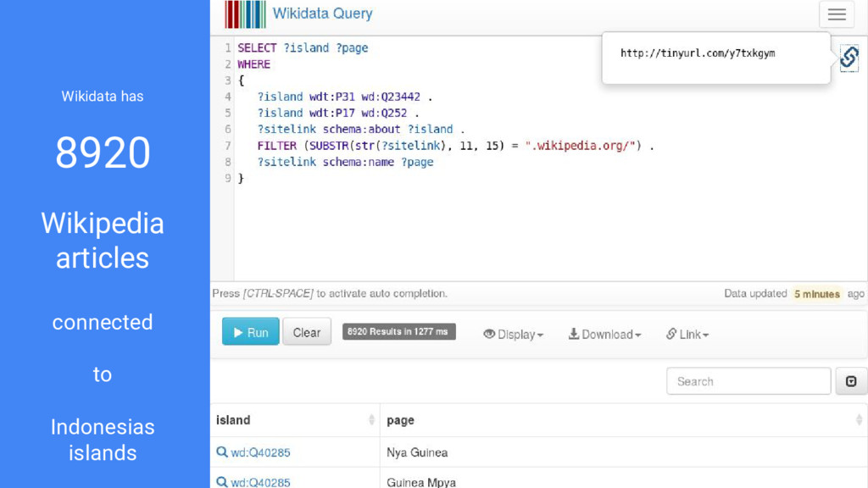This screenshot has height=488, width=868.
Task: Click the wd:Q252 code in line 5
Action: (x=384, y=113)
